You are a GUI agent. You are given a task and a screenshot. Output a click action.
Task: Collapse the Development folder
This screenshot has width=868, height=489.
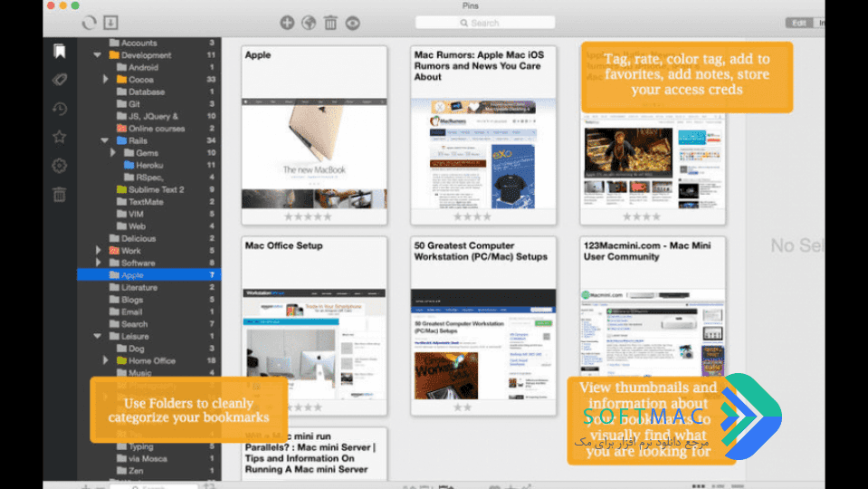[98, 55]
